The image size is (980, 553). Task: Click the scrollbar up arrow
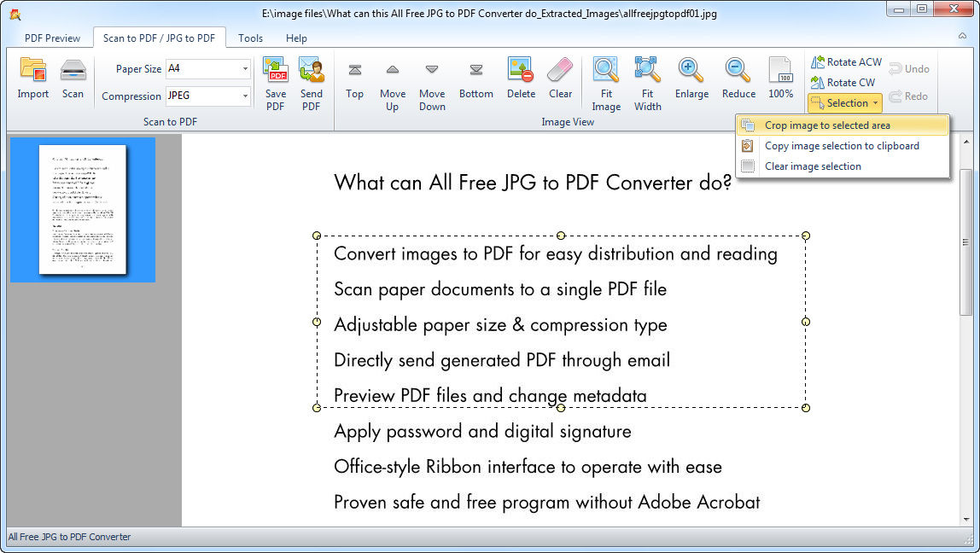(965, 143)
